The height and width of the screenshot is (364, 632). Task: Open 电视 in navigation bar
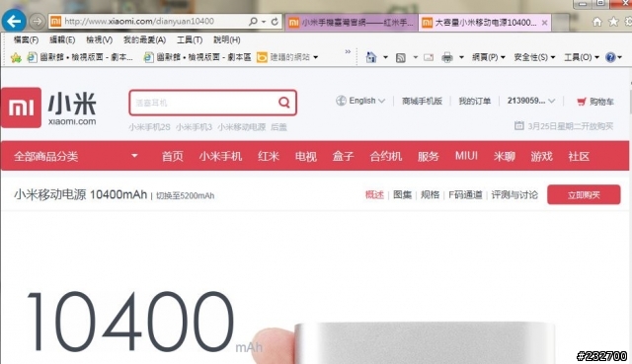pos(306,156)
